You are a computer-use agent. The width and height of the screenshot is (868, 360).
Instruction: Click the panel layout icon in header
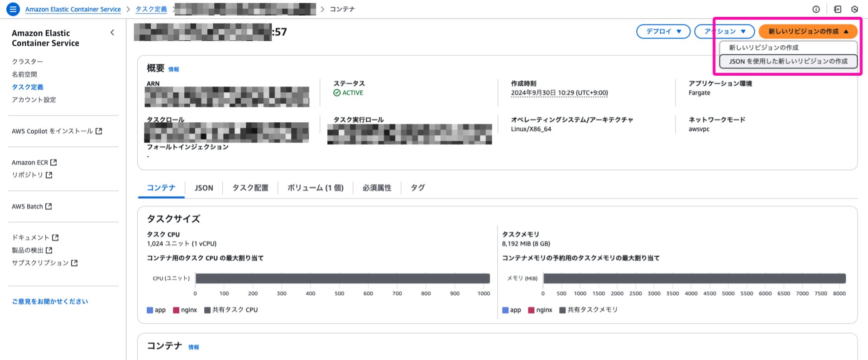click(838, 9)
